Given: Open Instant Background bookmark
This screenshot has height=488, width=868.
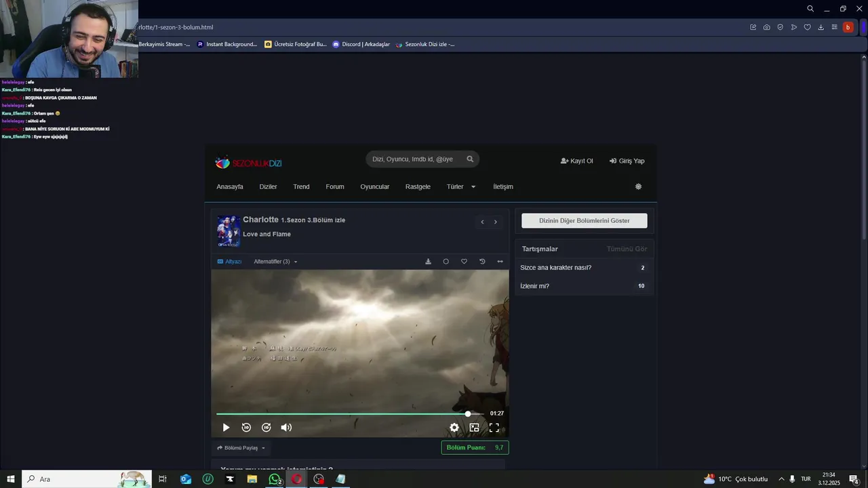Looking at the screenshot, I should [227, 44].
